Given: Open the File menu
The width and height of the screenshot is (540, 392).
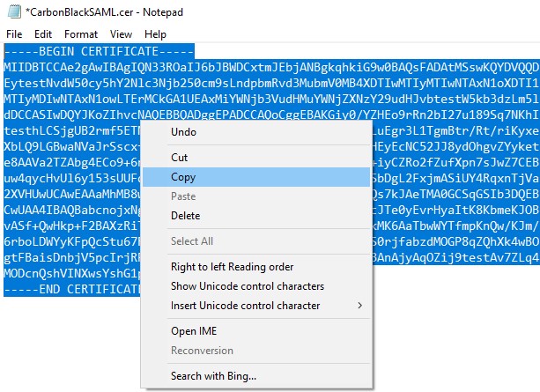Looking at the screenshot, I should [14, 34].
